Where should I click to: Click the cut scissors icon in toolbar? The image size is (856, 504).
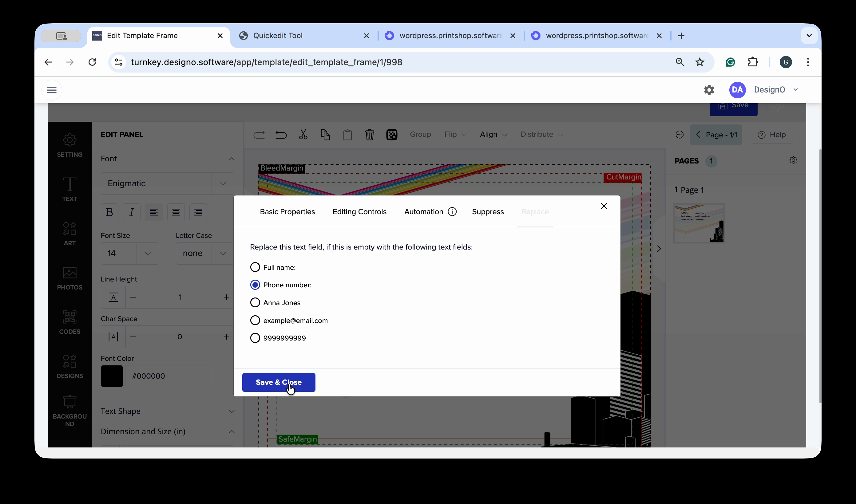coord(303,135)
